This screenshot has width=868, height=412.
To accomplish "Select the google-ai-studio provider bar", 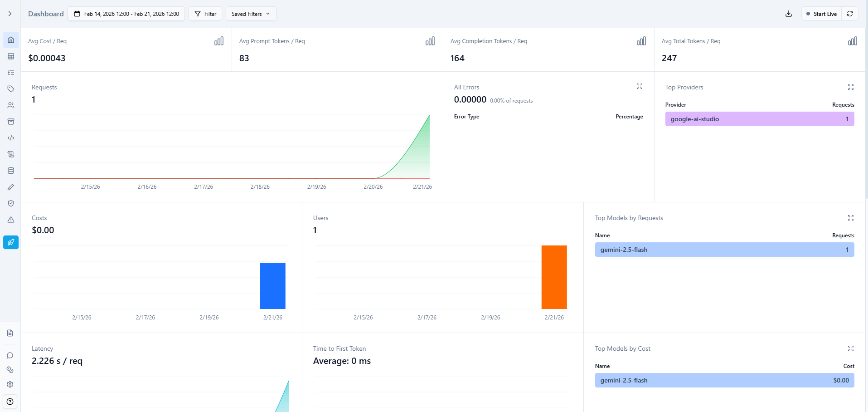I will coord(759,119).
